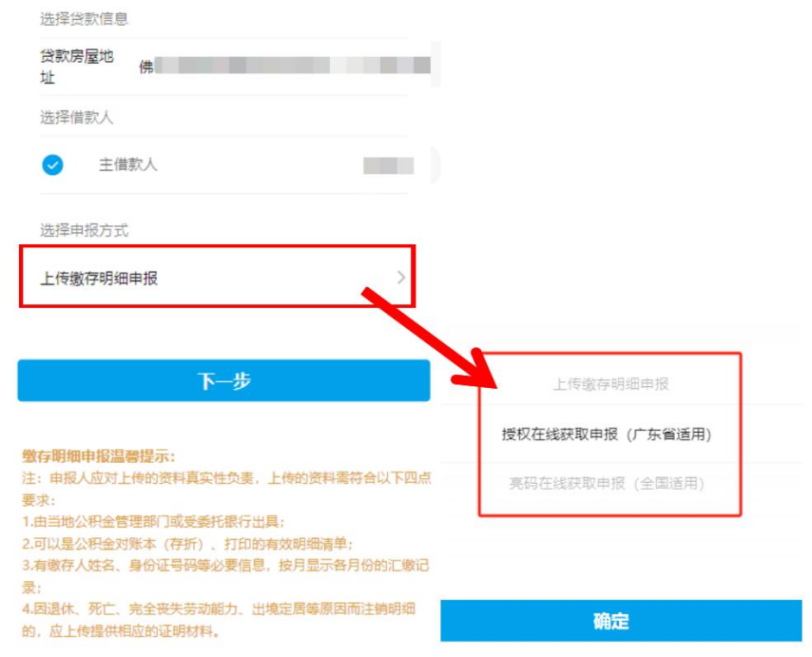Click the 缴存明细申报温馨提示 heading
The height and width of the screenshot is (657, 812).
pos(98,456)
